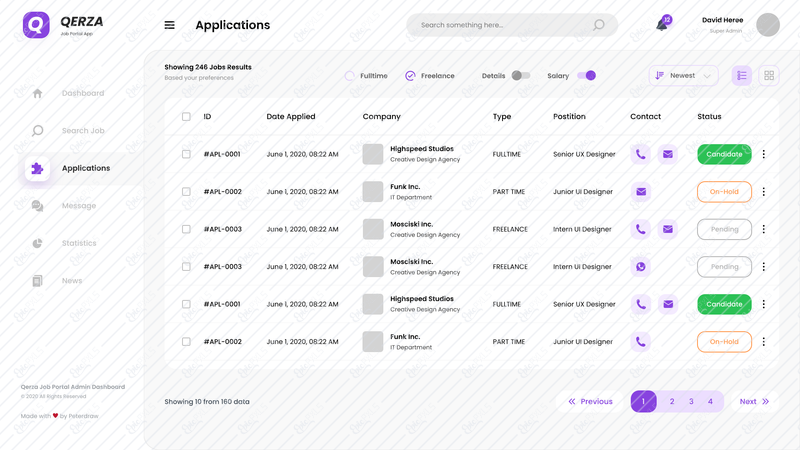
Task: Open Statistics in sidebar
Action: tap(79, 243)
